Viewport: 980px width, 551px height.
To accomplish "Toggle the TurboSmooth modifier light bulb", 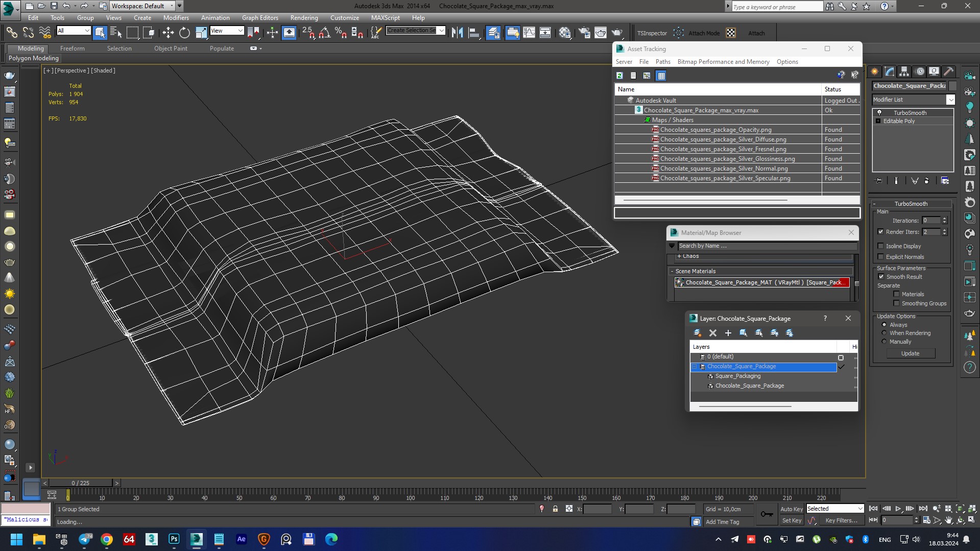I will coord(879,113).
